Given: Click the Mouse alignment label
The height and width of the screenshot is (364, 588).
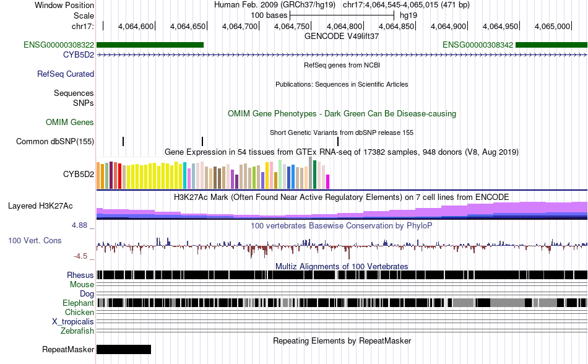Looking at the screenshot, I should pos(82,285).
